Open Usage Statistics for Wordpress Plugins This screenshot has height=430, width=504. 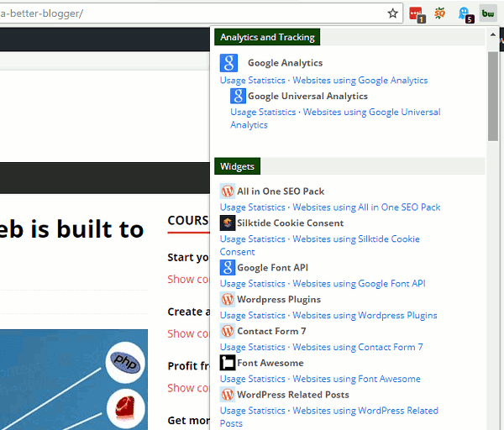click(x=253, y=316)
